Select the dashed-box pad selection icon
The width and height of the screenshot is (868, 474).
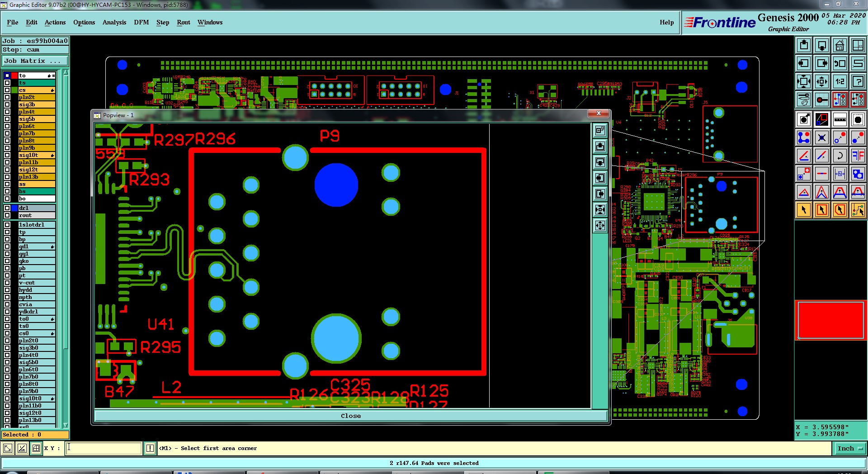tap(858, 119)
